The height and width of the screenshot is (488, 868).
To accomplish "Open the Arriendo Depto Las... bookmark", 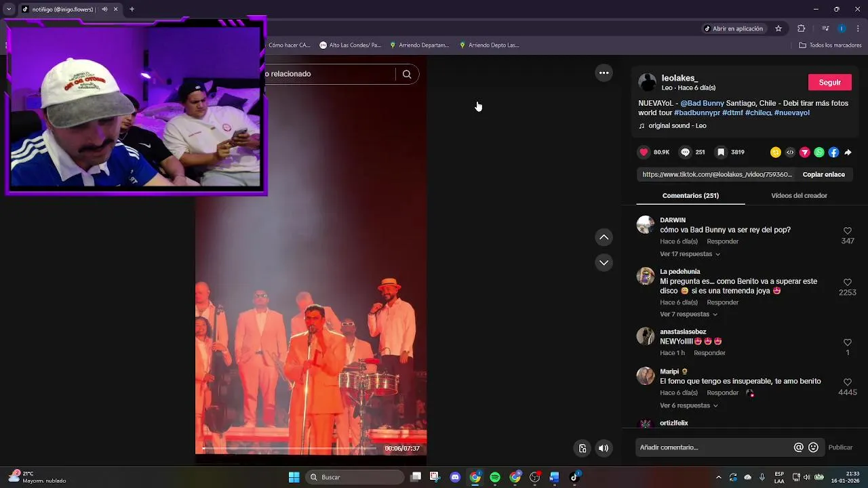I will pos(489,45).
